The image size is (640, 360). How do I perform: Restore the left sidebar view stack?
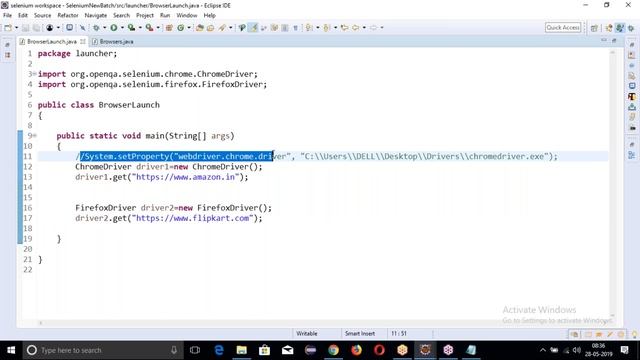7,44
